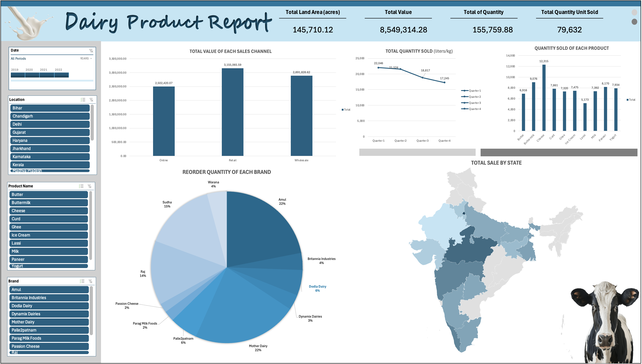Click the Quarter 1 legend entry marker
The image size is (642, 364).
(465, 91)
